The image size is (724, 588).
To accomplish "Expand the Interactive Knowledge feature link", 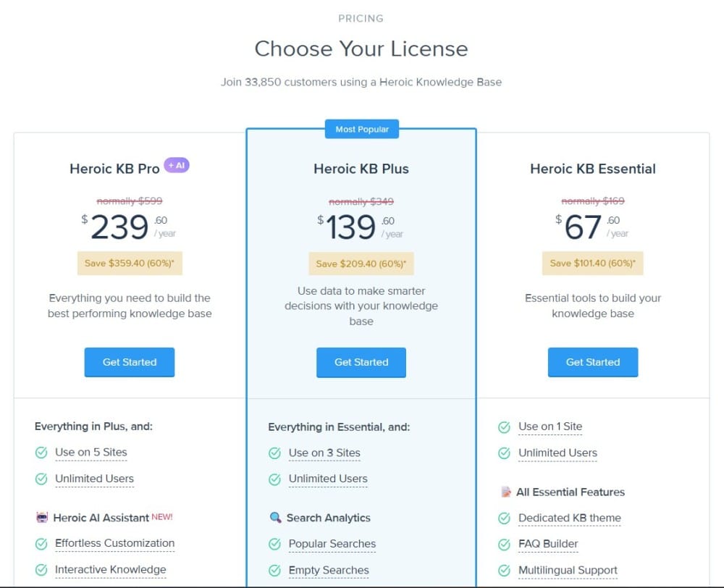I will click(111, 570).
